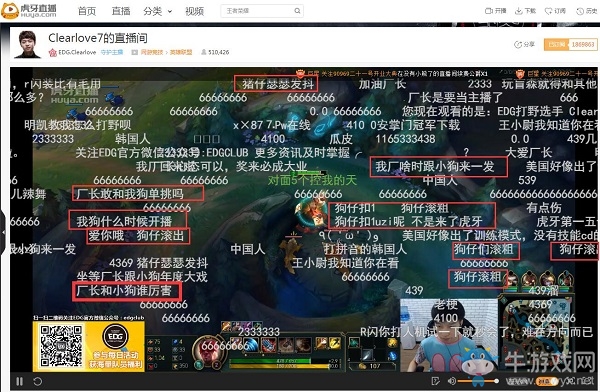Image resolution: width=600 pixels, height=392 pixels.
Task: Click the 1869863 subscriber count
Action: point(583,44)
